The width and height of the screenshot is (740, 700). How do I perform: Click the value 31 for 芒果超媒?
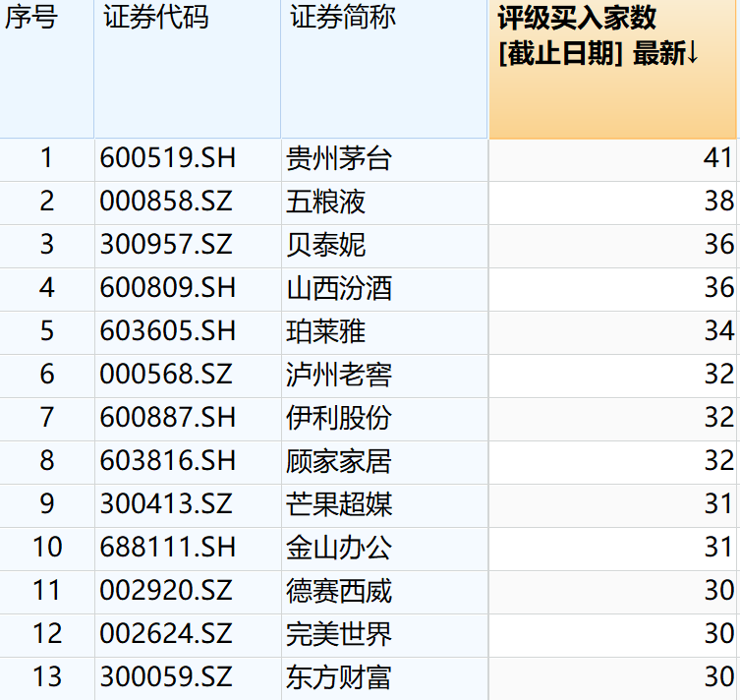point(717,504)
